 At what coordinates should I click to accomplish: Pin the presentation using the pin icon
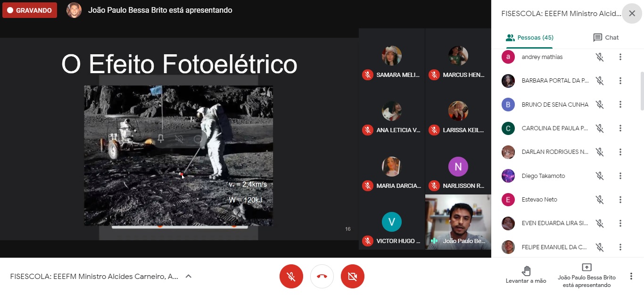pyautogui.click(x=161, y=139)
